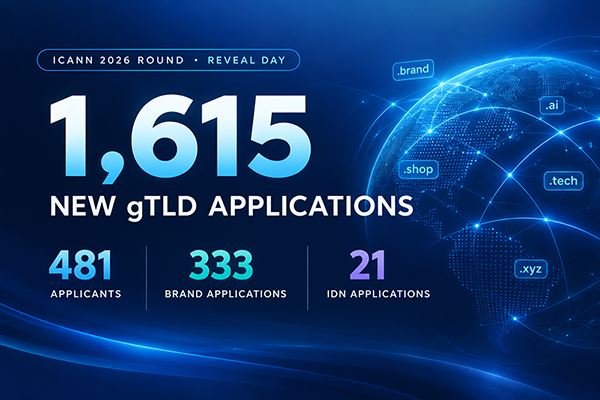Click the '.brand' tag on the globe

(x=413, y=70)
